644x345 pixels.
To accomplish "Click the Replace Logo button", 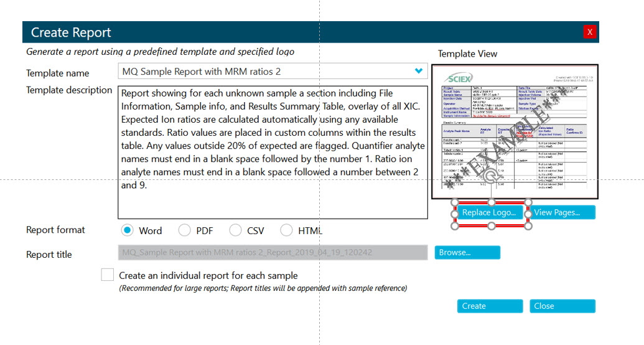I will click(x=488, y=212).
